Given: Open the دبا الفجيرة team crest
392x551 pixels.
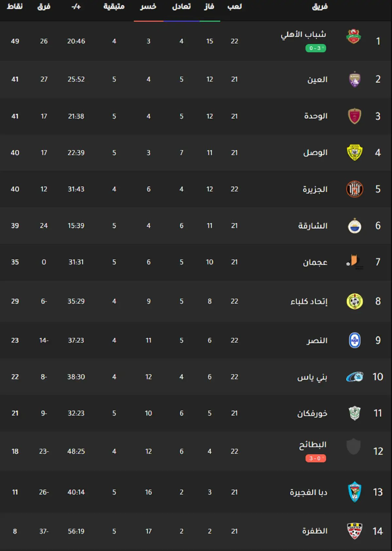Looking at the screenshot, I should (x=354, y=492).
